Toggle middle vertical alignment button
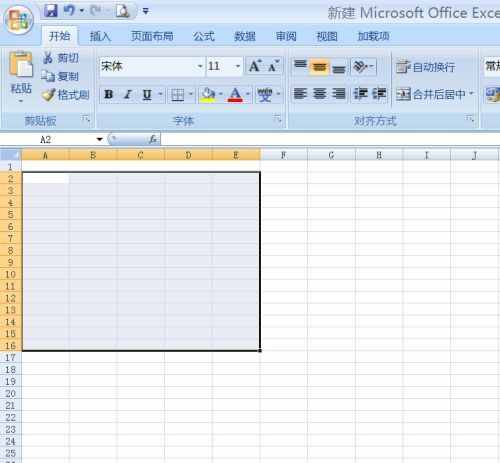 pos(319,67)
